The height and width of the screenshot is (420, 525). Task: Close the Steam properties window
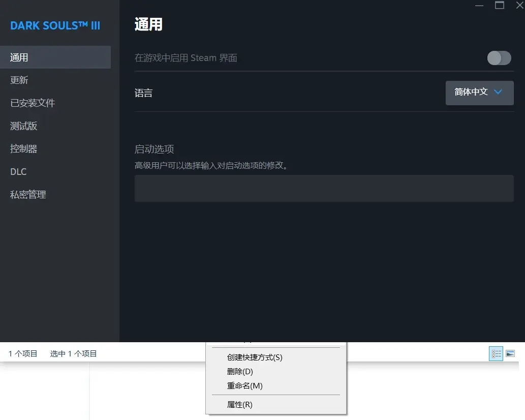pos(520,6)
